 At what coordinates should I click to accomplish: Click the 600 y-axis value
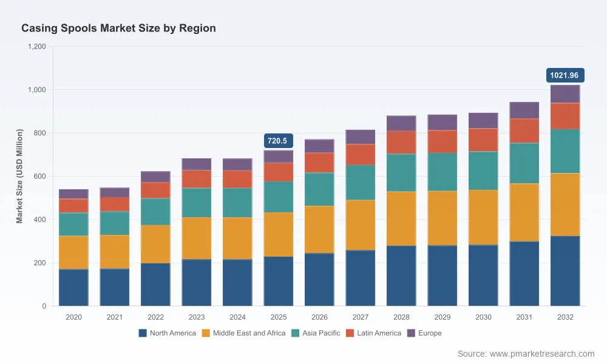[x=40, y=177]
